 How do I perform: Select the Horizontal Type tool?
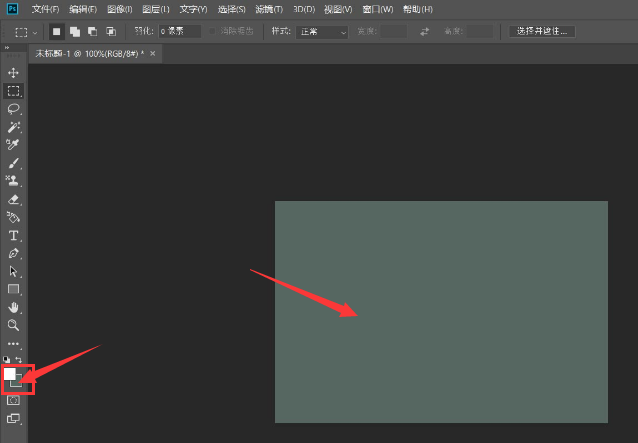click(14, 235)
